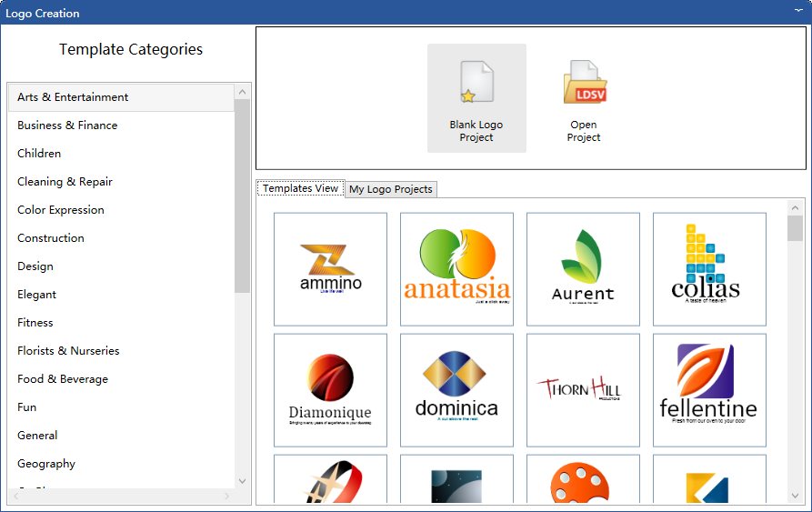The width and height of the screenshot is (812, 512).
Task: Switch to the Templates View tab
Action: [300, 188]
